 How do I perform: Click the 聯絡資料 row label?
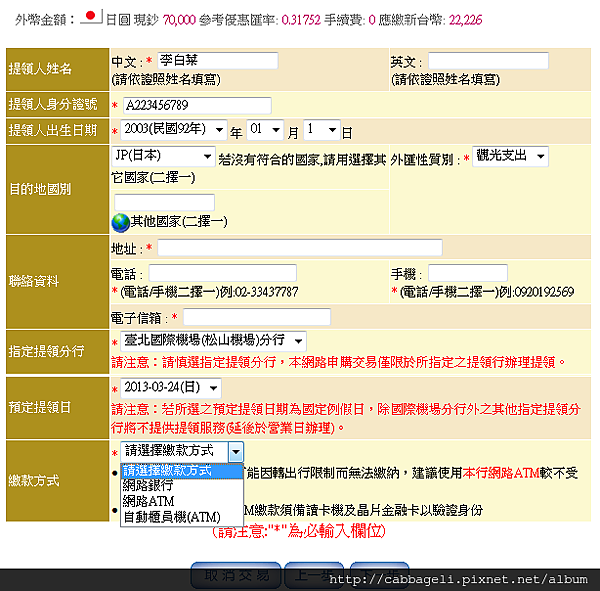[x=34, y=281]
